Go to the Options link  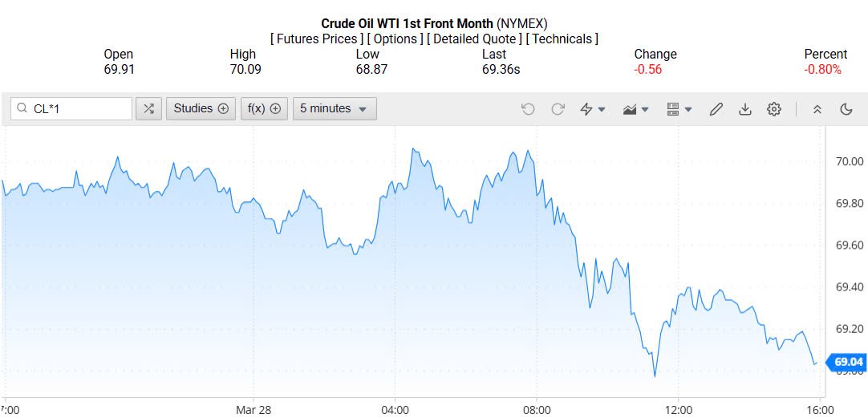coord(395,39)
